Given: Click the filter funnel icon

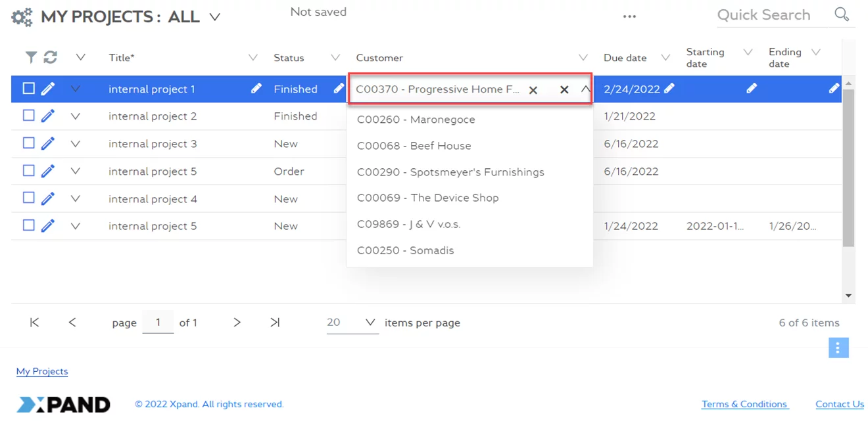Looking at the screenshot, I should (31, 58).
